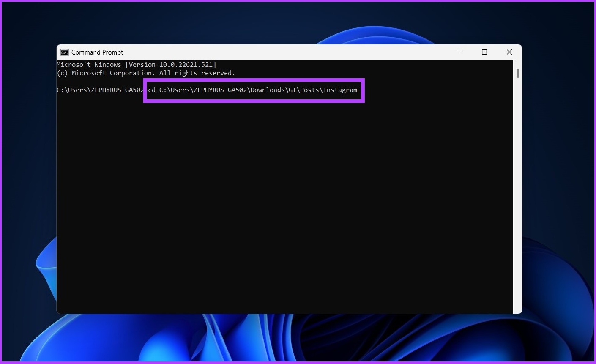
Task: Click 'Instagram' at the end of path
Action: point(340,90)
